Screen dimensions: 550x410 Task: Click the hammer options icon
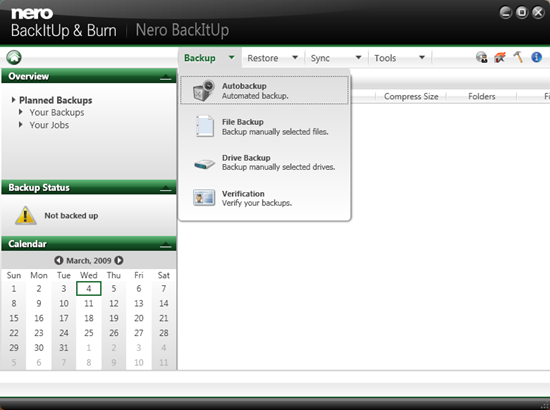point(518,57)
